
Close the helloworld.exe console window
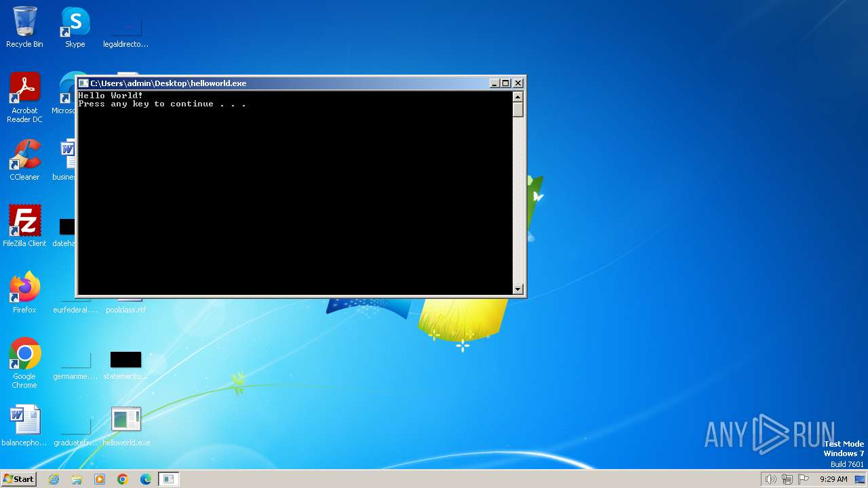point(518,83)
